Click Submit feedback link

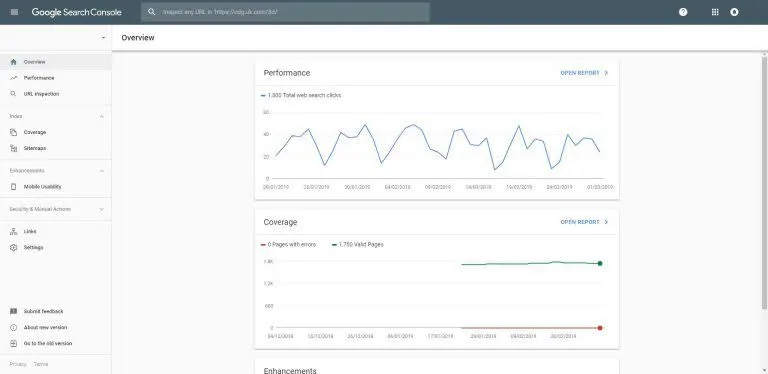click(x=44, y=311)
